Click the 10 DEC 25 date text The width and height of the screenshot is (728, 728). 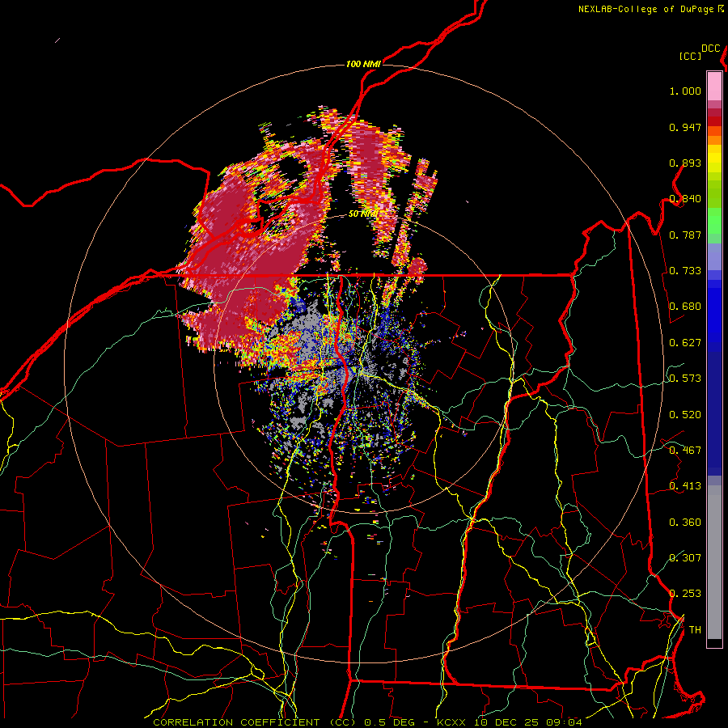(x=505, y=722)
